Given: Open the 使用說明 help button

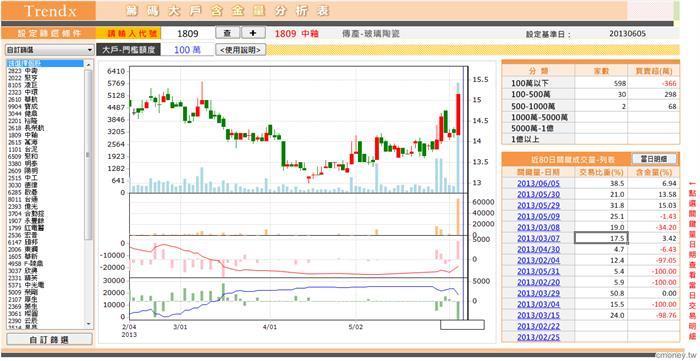Looking at the screenshot, I should (x=241, y=50).
